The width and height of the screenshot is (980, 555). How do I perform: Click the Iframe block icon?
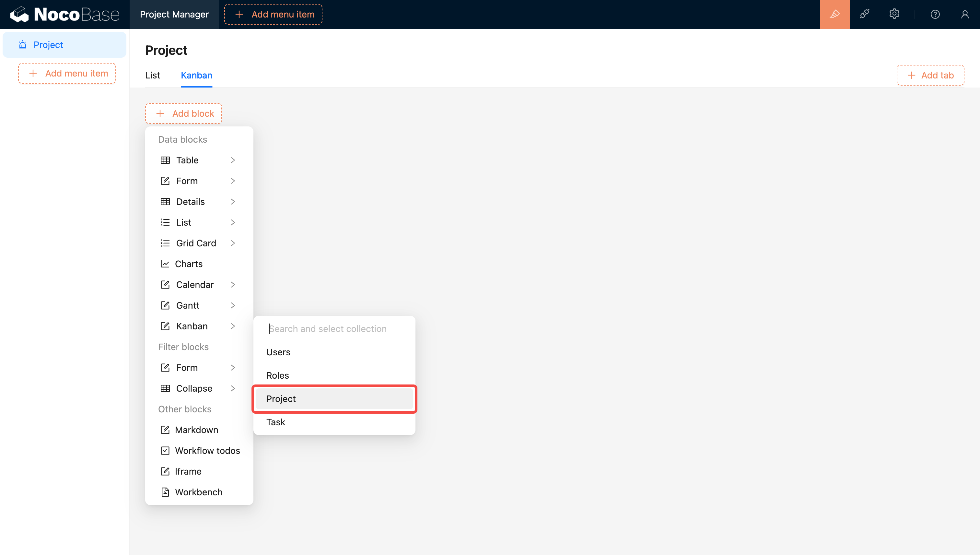coord(165,471)
